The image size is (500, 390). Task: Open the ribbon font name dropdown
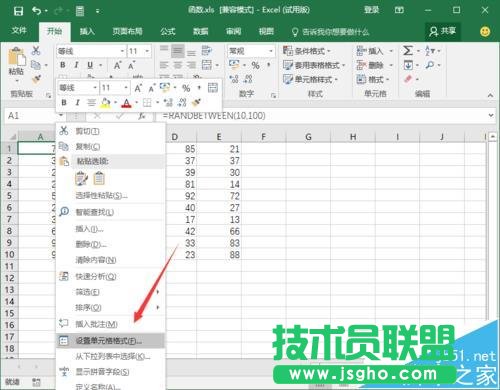click(123, 51)
